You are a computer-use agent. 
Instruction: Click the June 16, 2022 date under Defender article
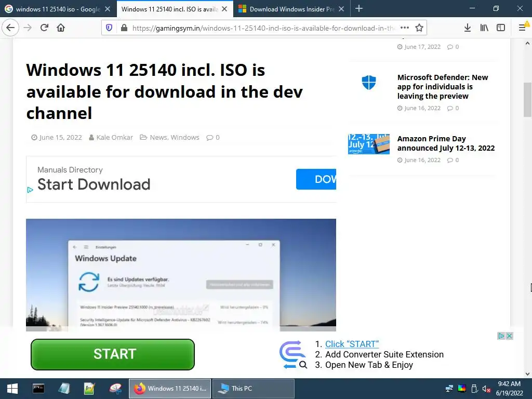[422, 108]
